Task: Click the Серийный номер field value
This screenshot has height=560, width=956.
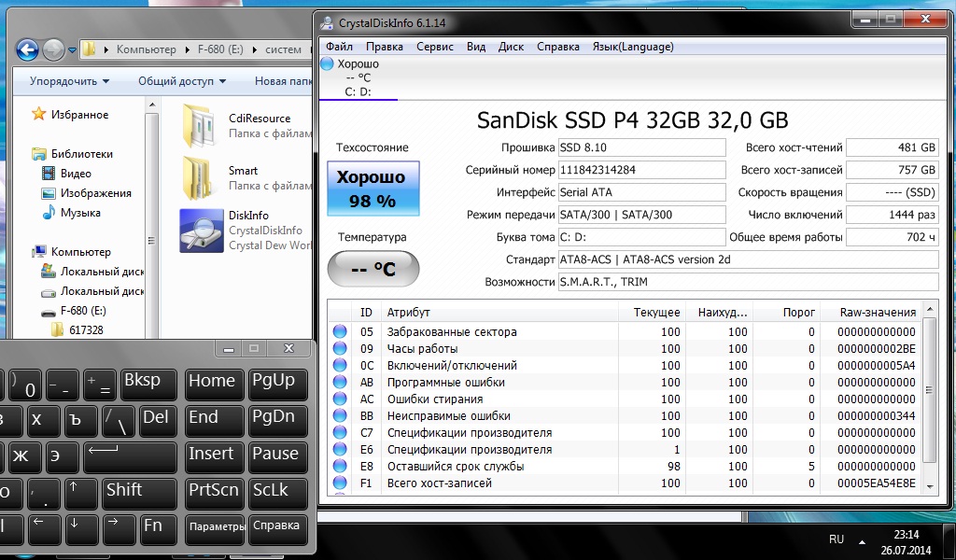Action: pos(640,170)
